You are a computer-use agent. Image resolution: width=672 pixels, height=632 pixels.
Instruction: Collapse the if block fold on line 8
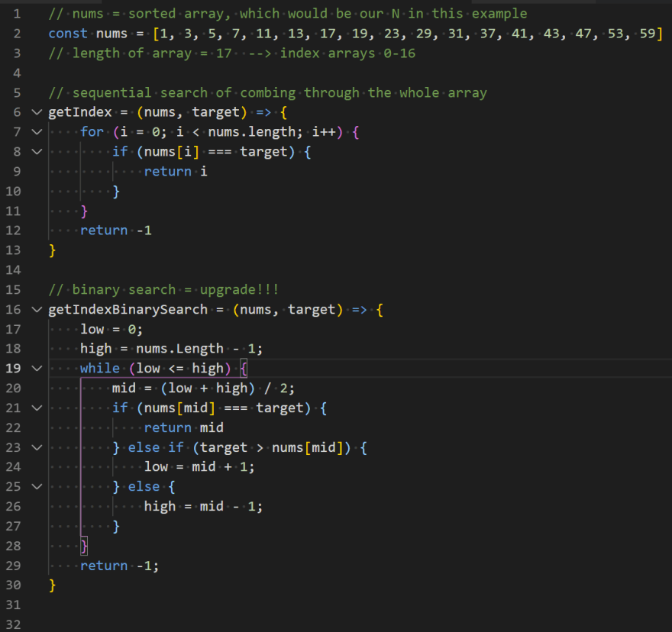click(37, 152)
